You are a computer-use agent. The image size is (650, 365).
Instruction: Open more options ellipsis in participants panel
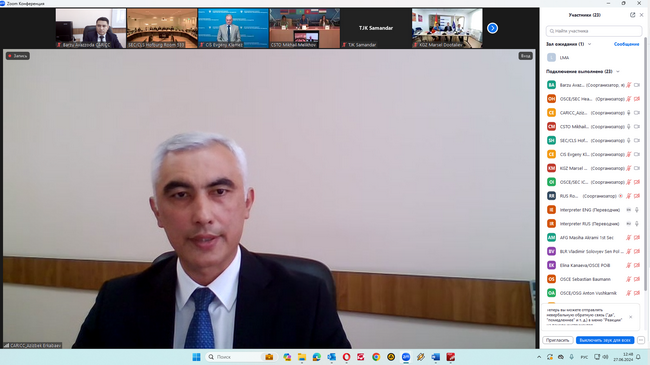(x=641, y=340)
